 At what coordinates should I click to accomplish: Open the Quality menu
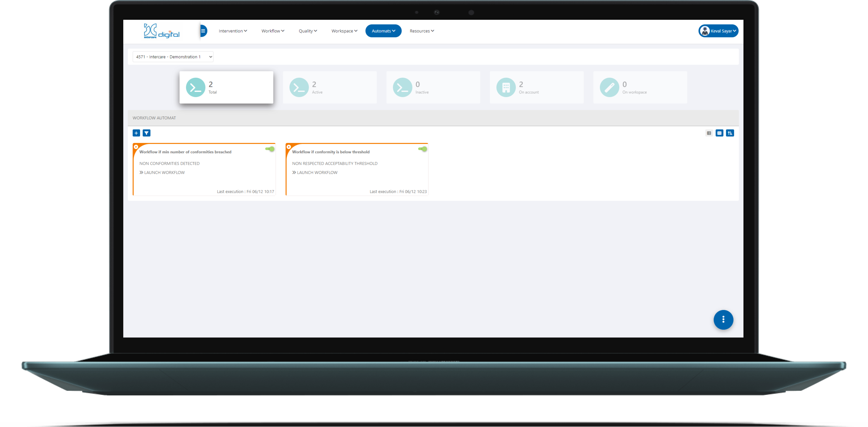click(x=308, y=31)
